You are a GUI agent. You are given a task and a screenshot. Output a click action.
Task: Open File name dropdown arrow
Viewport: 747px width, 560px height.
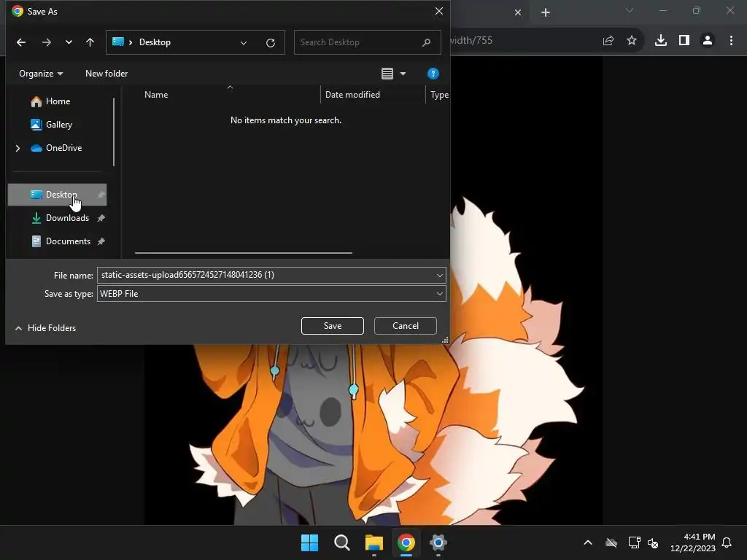[440, 275]
